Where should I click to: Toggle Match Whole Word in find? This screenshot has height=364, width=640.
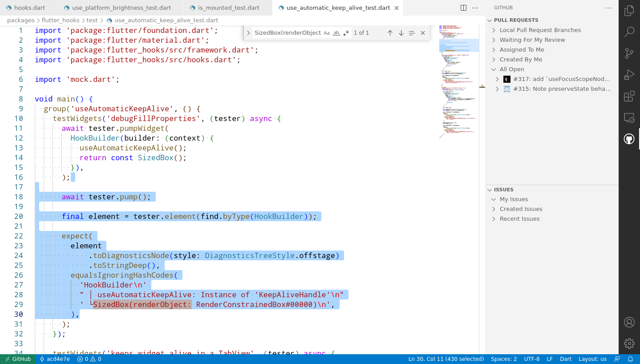[x=336, y=33]
